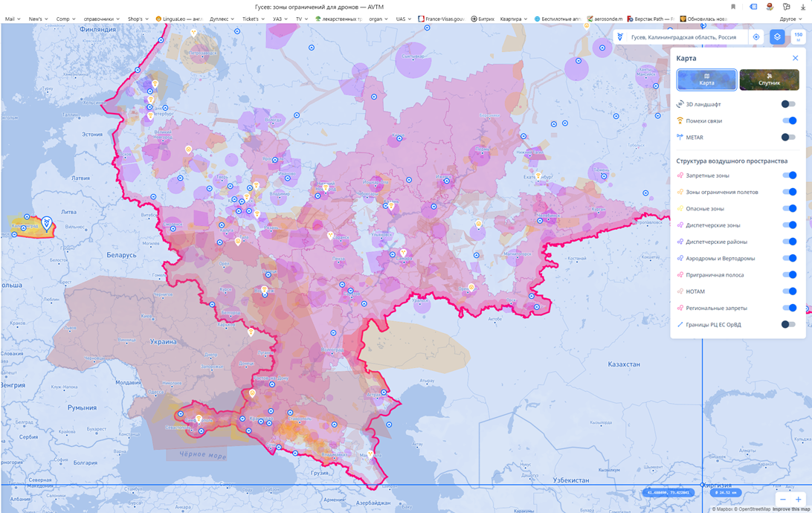Screen dimensions: 812x513
Task: Open the Mail bookmarks folder
Action: [x=13, y=19]
